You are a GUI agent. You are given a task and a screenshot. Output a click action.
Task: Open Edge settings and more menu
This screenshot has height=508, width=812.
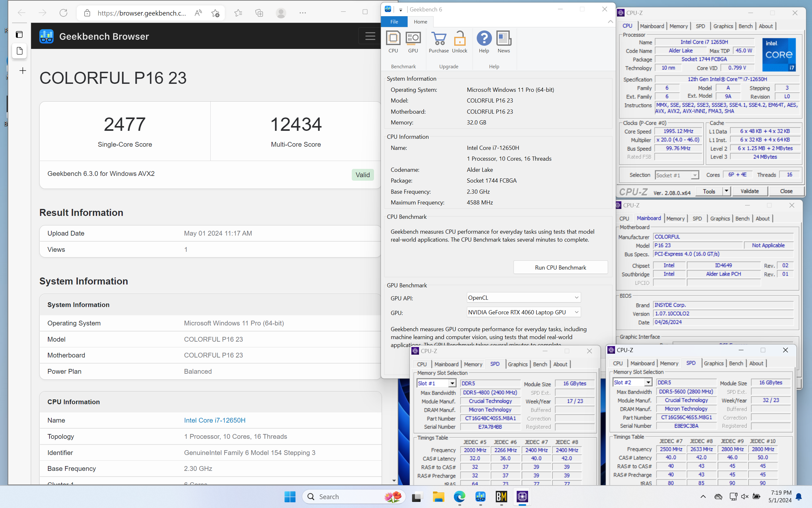click(x=303, y=13)
